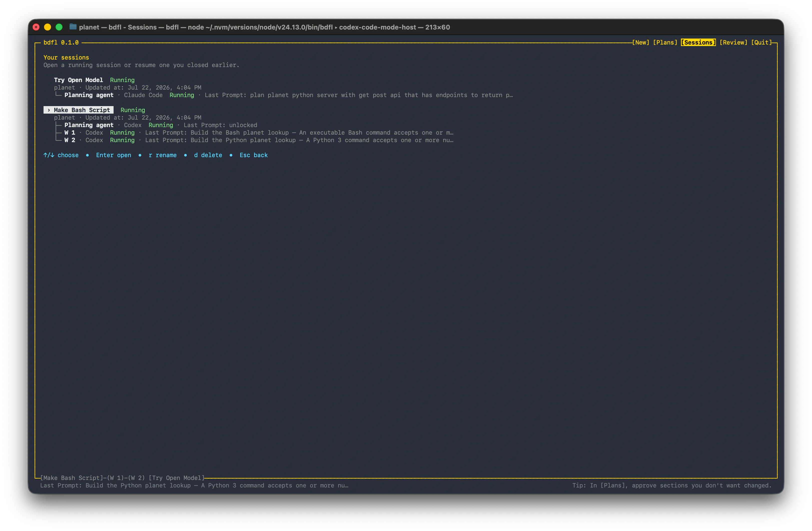Click the folder icon in window title
This screenshot has height=531, width=812.
coord(73,27)
